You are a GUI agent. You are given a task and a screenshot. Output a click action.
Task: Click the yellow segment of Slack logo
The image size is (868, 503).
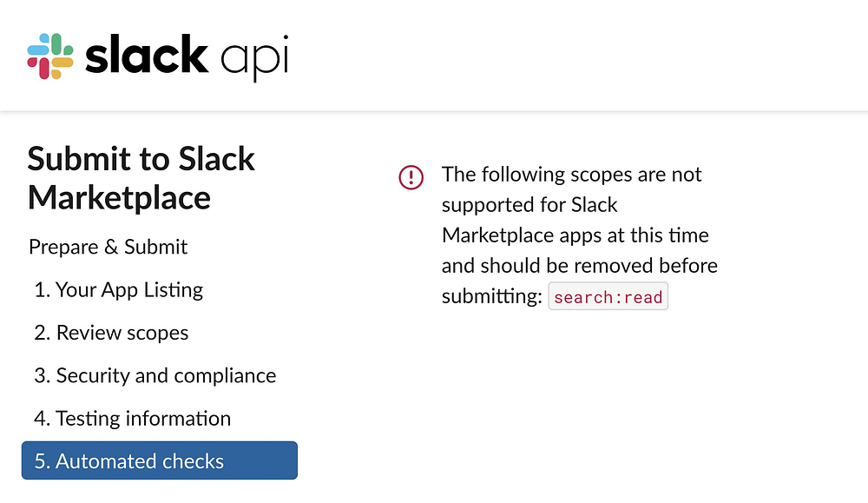(x=62, y=68)
